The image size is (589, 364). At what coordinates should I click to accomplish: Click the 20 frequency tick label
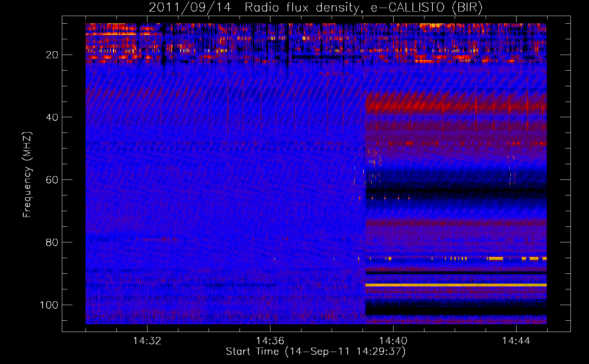[x=52, y=55]
